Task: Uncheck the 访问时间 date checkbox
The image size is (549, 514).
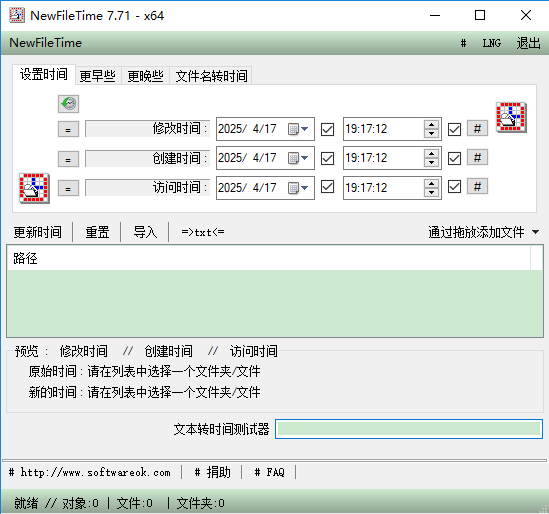Action: [x=327, y=187]
